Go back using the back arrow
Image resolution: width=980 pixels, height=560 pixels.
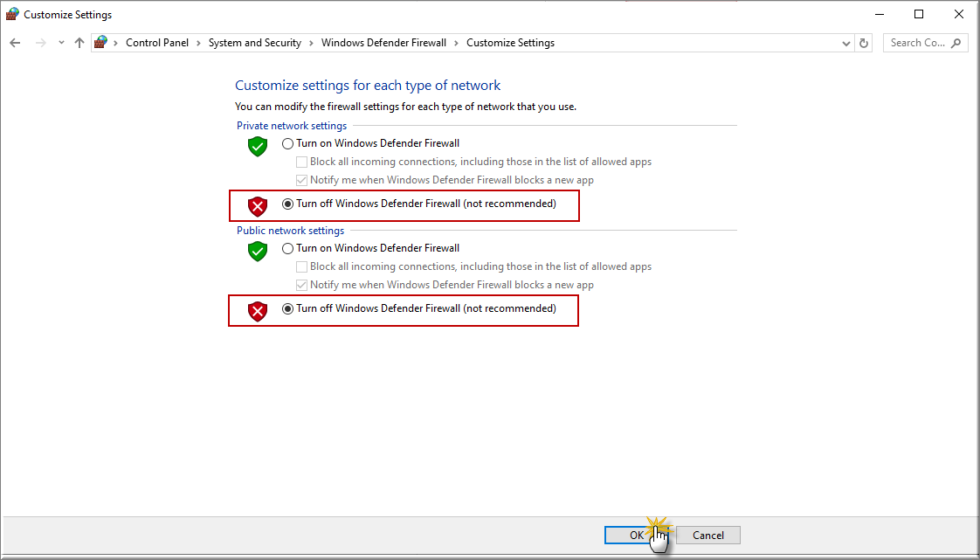(x=15, y=43)
